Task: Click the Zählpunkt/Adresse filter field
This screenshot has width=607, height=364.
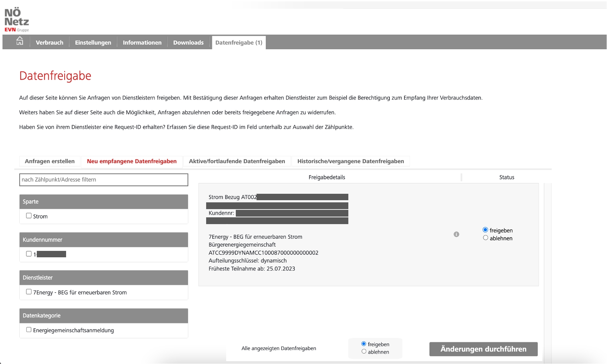Action: click(x=104, y=180)
